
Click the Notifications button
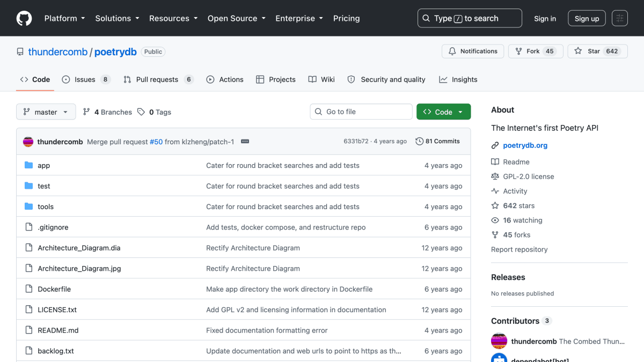tap(473, 51)
